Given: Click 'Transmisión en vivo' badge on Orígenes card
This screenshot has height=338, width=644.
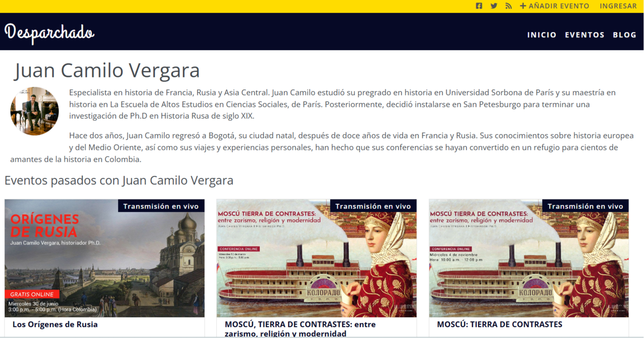Looking at the screenshot, I should 161,206.
